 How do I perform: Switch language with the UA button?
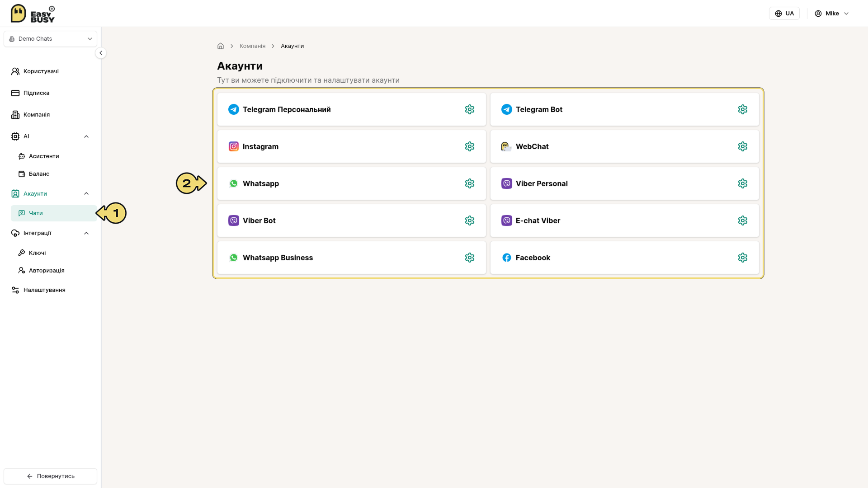(784, 14)
